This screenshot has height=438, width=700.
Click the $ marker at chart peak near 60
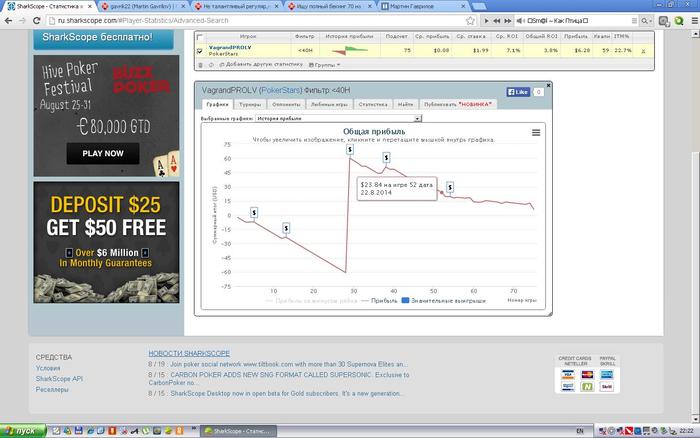(x=350, y=149)
